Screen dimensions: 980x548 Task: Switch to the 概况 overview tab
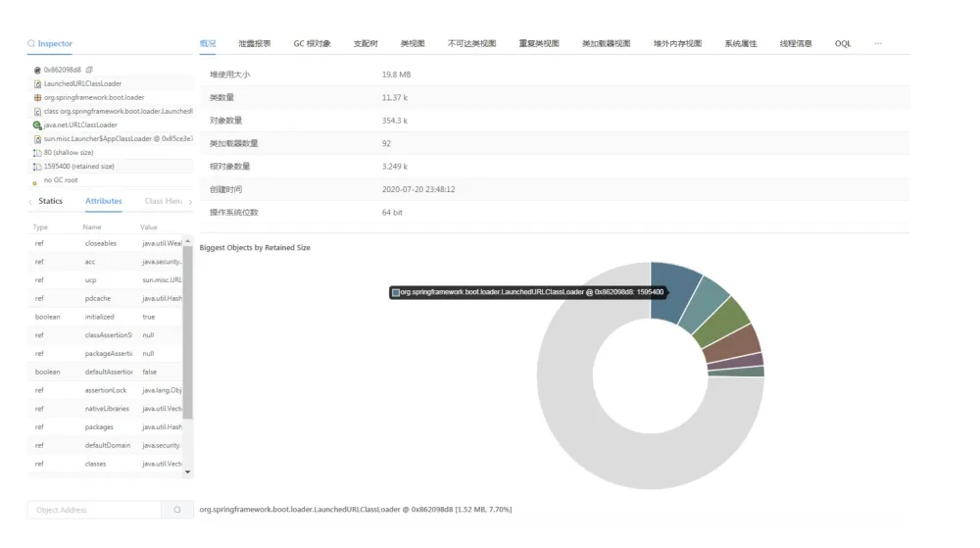pyautogui.click(x=208, y=44)
